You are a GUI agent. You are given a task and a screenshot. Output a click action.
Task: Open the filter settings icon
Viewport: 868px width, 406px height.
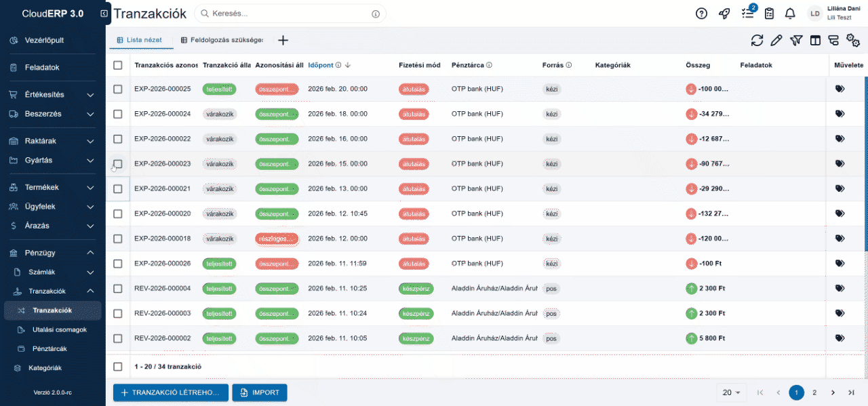coord(796,41)
